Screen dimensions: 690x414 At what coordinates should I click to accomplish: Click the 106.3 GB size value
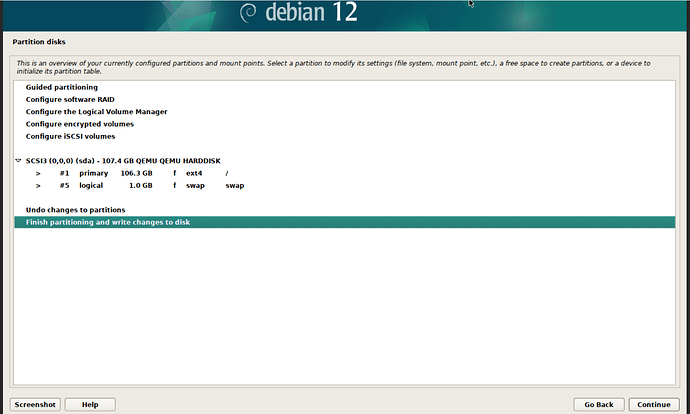(136, 173)
